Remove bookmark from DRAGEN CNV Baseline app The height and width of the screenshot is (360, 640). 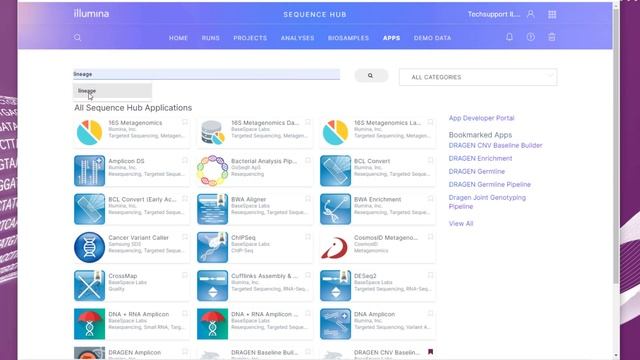tap(431, 352)
